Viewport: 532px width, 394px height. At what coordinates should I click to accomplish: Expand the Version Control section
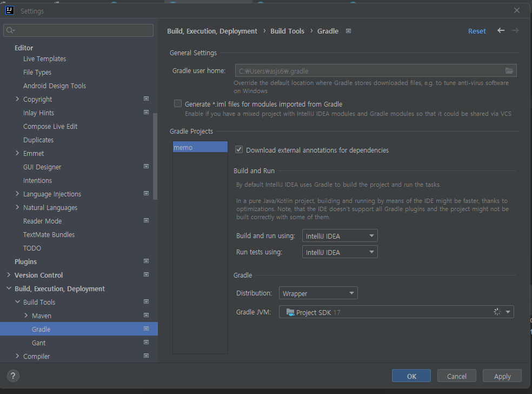coord(9,275)
